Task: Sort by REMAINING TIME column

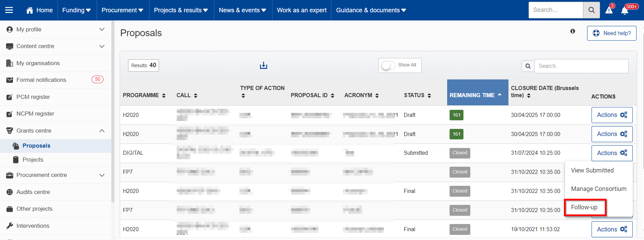Action: (477, 92)
